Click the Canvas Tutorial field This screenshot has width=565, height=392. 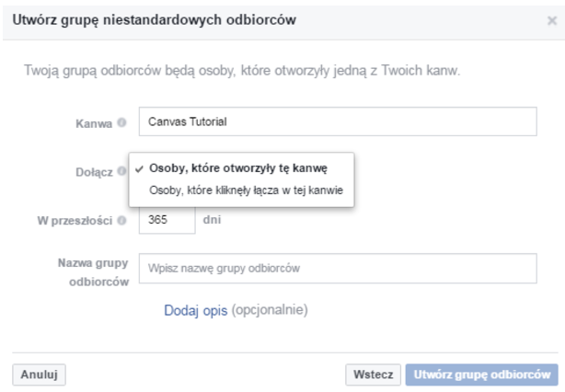tap(337, 121)
